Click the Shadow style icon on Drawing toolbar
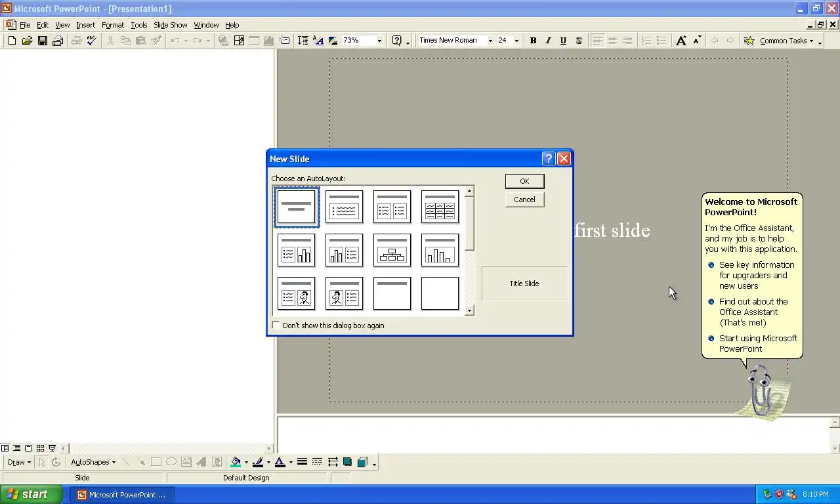Image resolution: width=840 pixels, height=504 pixels. click(x=348, y=462)
